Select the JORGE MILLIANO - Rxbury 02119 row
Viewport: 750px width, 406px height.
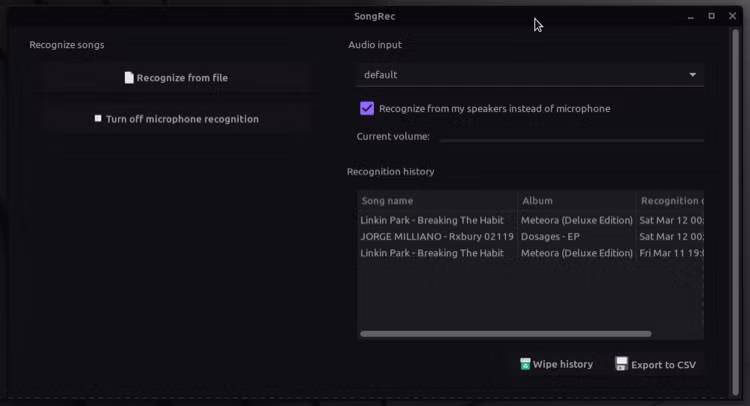[x=530, y=237]
